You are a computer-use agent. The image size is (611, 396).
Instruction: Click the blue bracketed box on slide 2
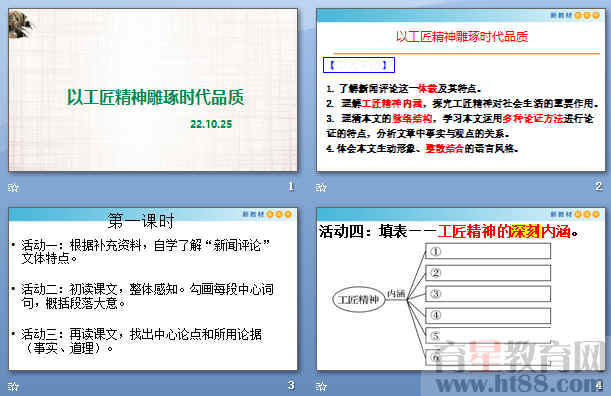pos(359,65)
